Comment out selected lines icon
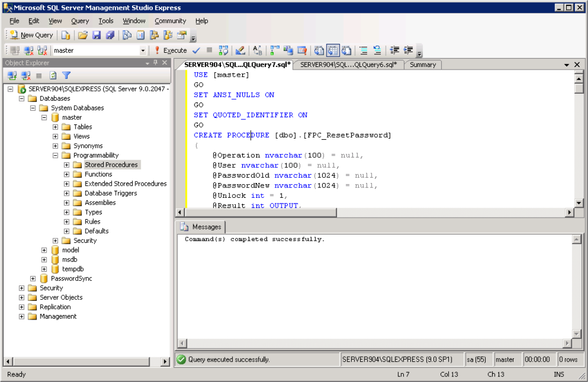This screenshot has width=588, height=382. pyautogui.click(x=363, y=50)
